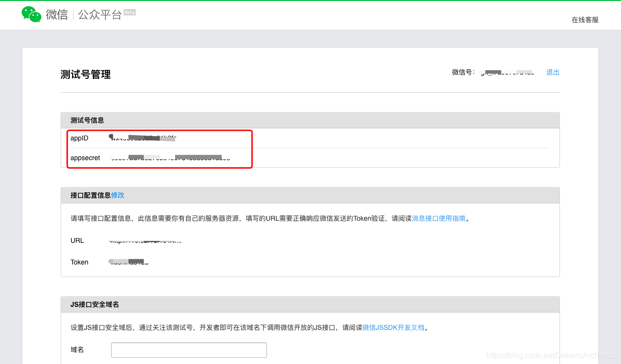
Task: Click the 公众平台 title text
Action: pos(100,15)
